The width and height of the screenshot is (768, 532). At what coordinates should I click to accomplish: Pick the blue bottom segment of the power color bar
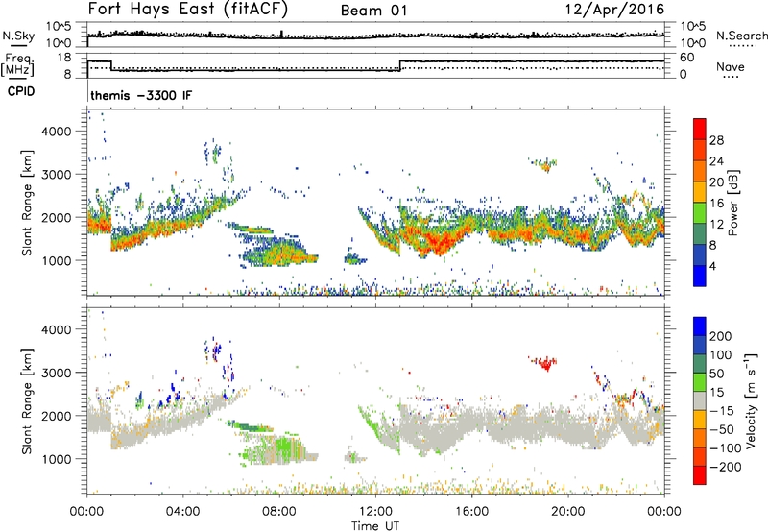pyautogui.click(x=700, y=276)
